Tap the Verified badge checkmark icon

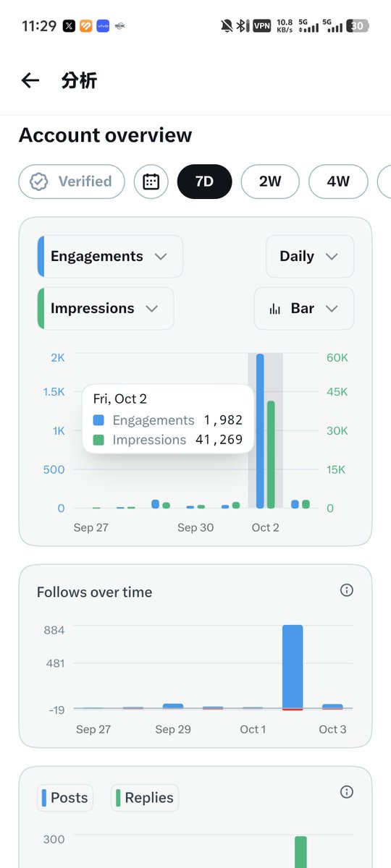(x=39, y=182)
